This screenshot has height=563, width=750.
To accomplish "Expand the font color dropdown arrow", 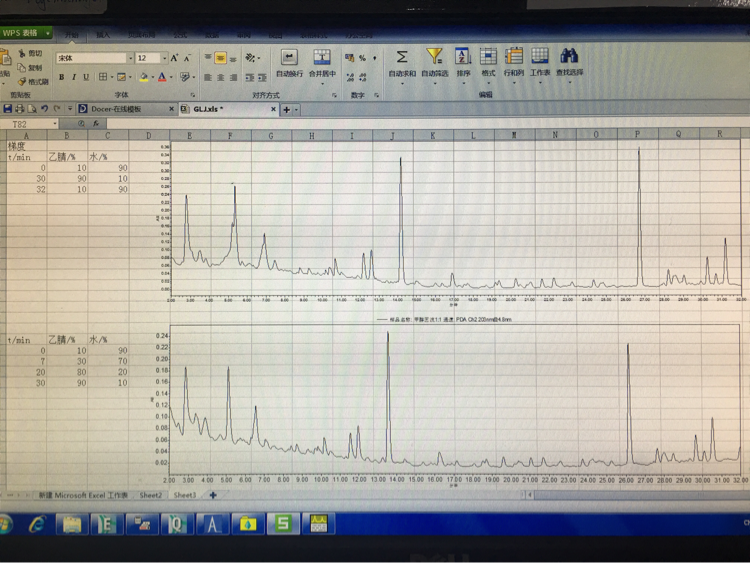I will [171, 77].
